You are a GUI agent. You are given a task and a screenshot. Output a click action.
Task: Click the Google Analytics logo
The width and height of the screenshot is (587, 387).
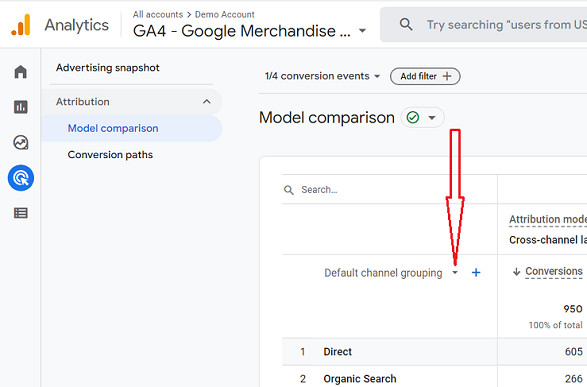coord(21,25)
